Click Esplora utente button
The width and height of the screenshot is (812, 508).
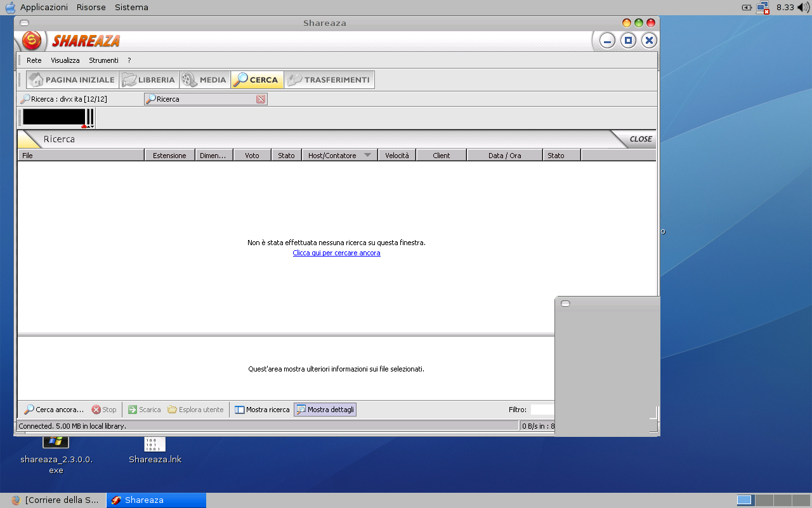tap(195, 410)
